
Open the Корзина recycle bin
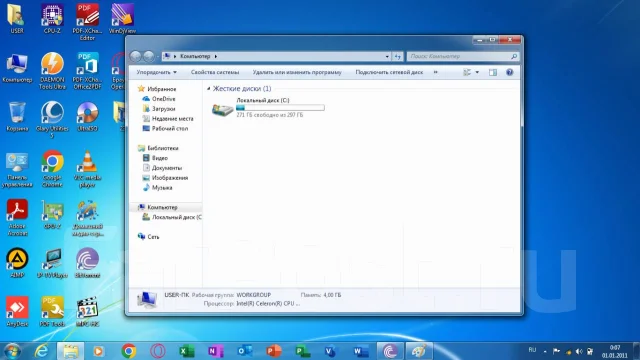click(17, 117)
